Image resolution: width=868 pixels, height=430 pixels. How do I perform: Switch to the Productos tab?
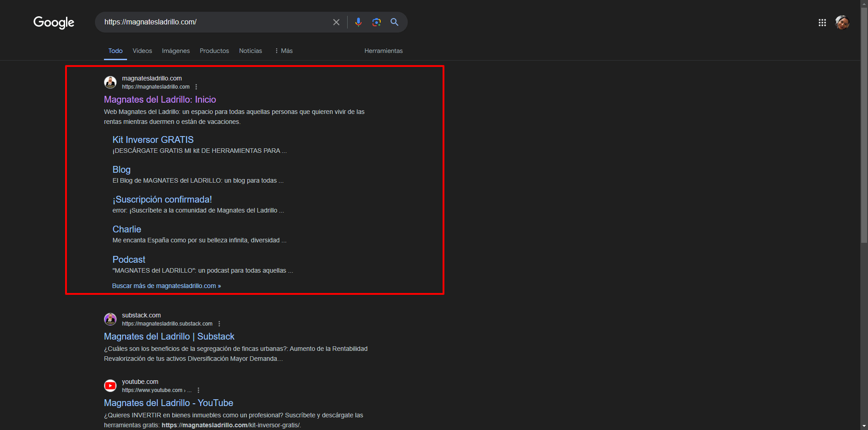click(x=214, y=51)
